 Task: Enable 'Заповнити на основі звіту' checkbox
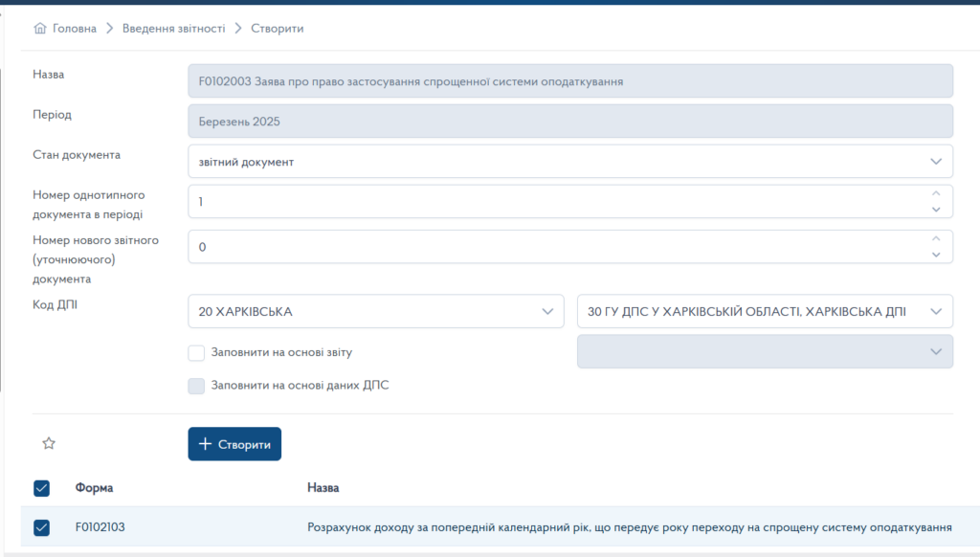pos(196,352)
